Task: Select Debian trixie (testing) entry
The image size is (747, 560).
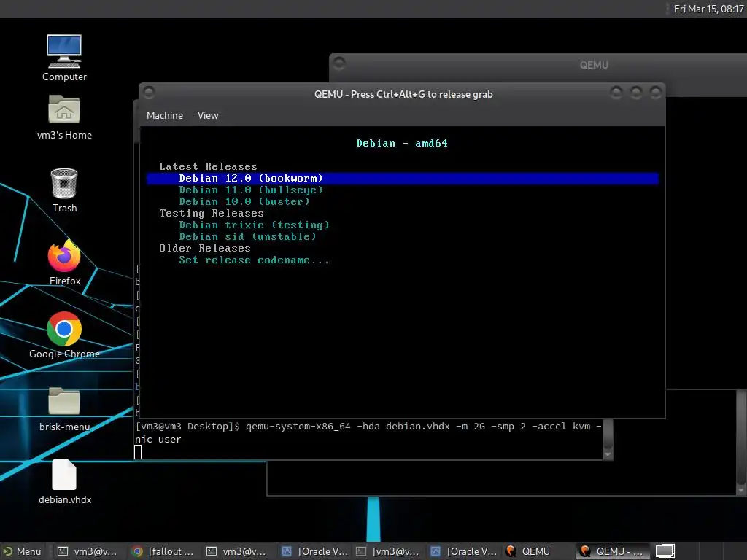Action: pyautogui.click(x=254, y=225)
